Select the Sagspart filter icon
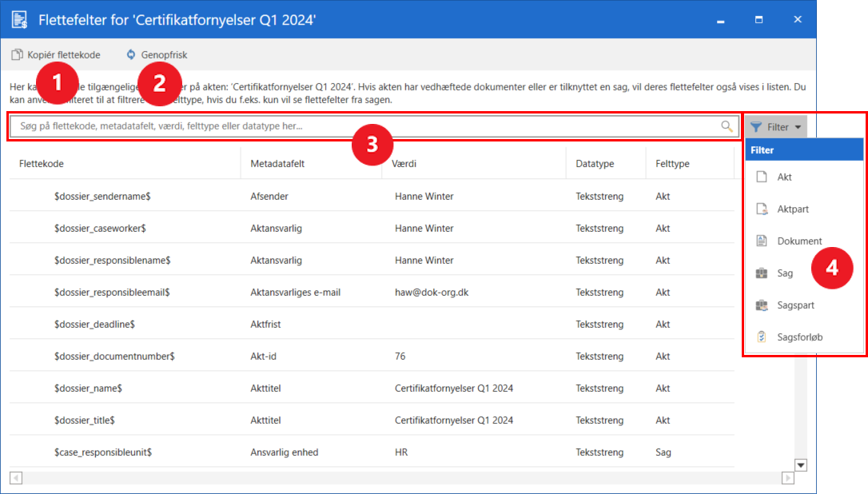The width and height of the screenshot is (868, 494). tap(762, 305)
